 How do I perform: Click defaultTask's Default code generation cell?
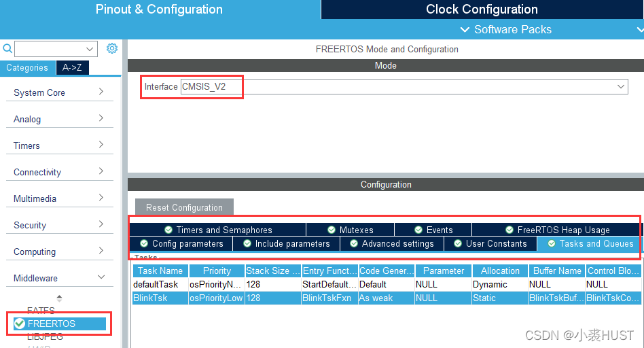click(387, 284)
